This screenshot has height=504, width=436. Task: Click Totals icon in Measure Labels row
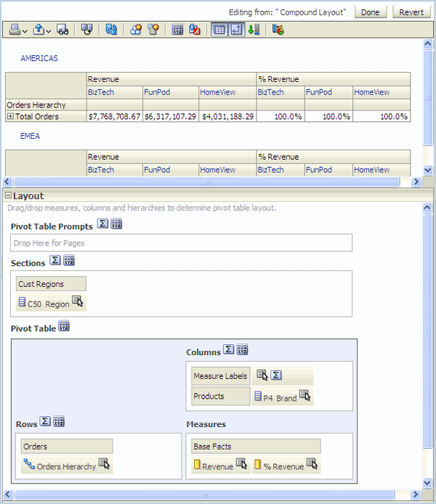point(276,375)
